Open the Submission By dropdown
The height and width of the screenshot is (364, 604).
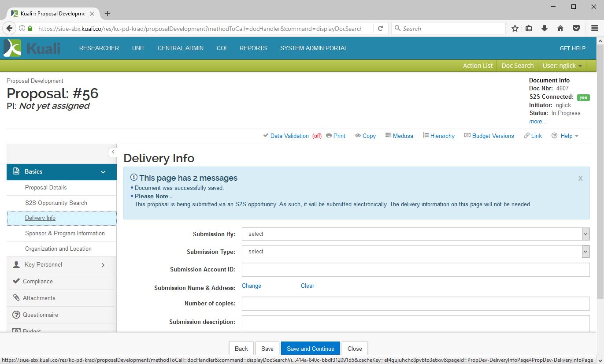pos(415,234)
